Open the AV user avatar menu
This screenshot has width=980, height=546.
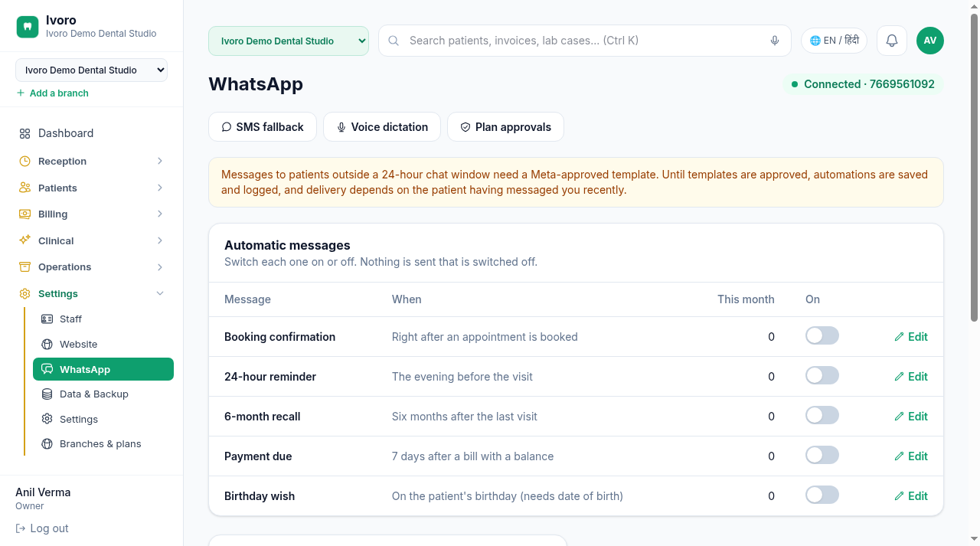pos(930,41)
